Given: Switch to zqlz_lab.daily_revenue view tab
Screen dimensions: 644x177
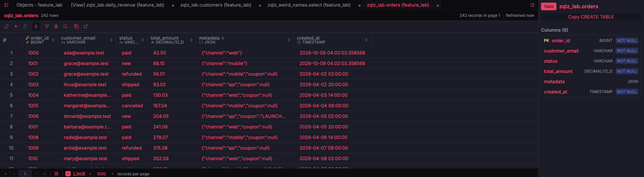Looking at the screenshot, I should (x=118, y=5).
